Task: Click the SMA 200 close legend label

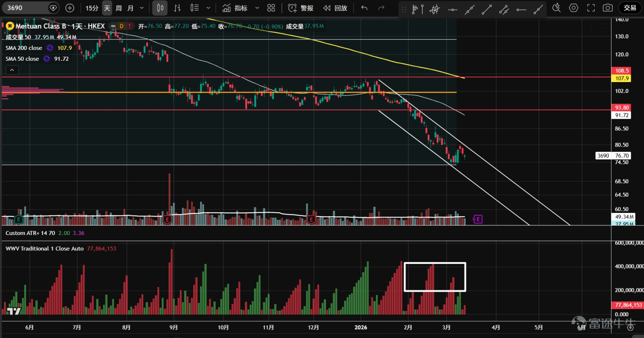Action: [24, 48]
